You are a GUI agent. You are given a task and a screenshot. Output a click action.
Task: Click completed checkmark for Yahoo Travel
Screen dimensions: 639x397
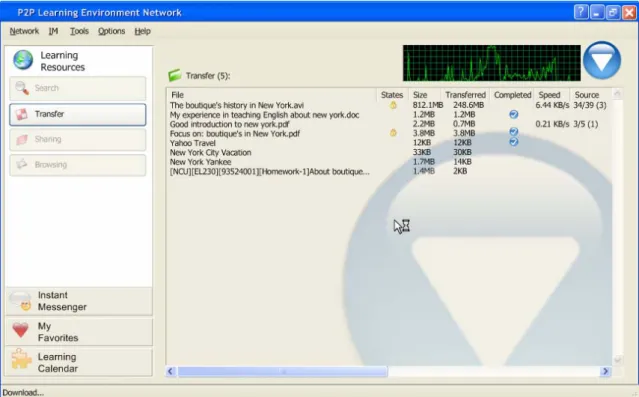point(513,141)
